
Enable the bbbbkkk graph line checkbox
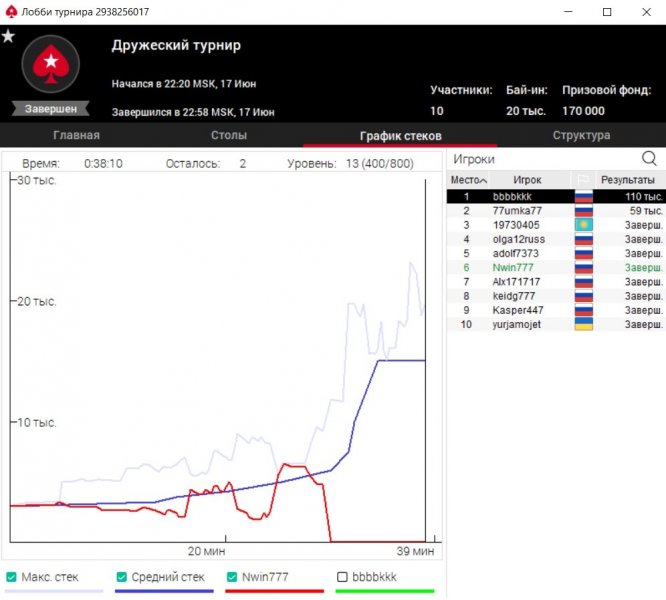coord(343,577)
